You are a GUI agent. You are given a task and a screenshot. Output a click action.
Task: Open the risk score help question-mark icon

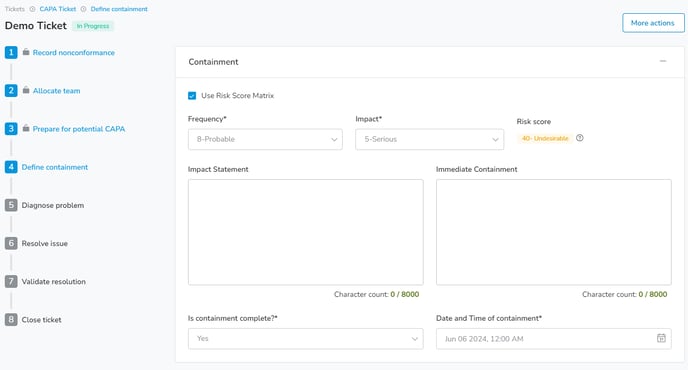[580, 138]
